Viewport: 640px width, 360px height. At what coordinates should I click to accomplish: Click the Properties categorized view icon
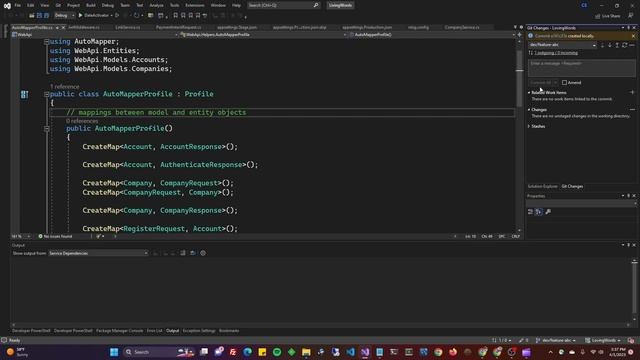(x=530, y=211)
